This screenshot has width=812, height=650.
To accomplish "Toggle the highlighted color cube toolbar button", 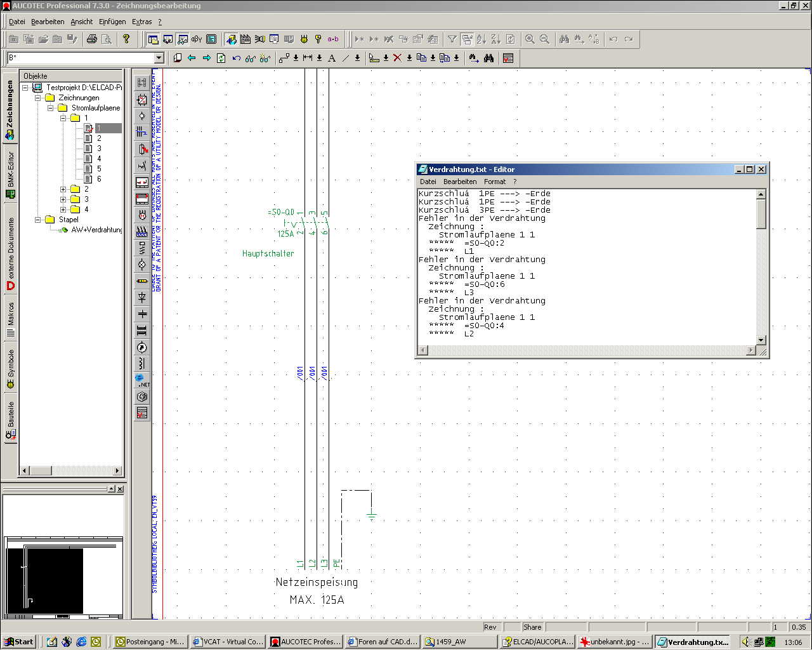I will click(231, 39).
